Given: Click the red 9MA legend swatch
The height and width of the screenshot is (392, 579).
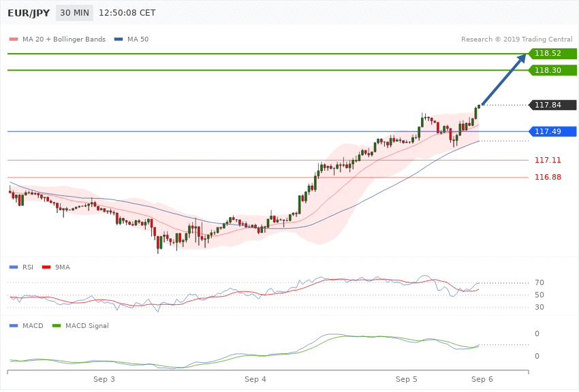Looking at the screenshot, I should click(x=46, y=267).
